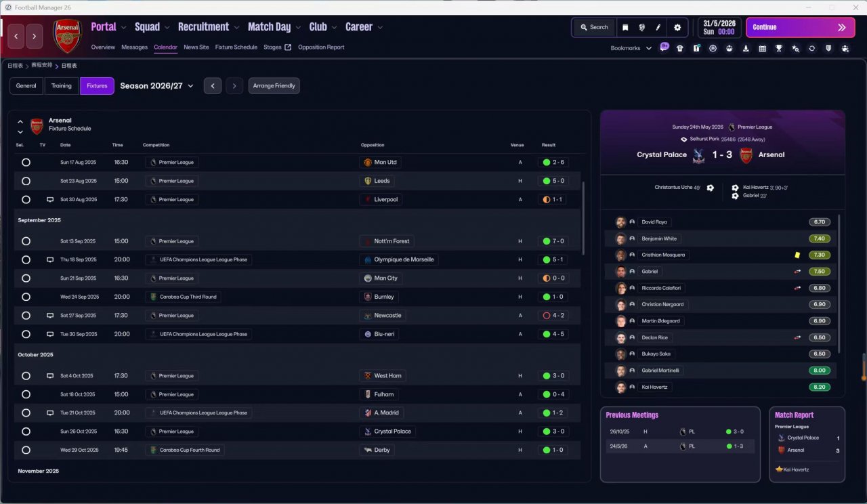Click the globe world icon
Viewport: 867px width, 504px height.
click(641, 28)
